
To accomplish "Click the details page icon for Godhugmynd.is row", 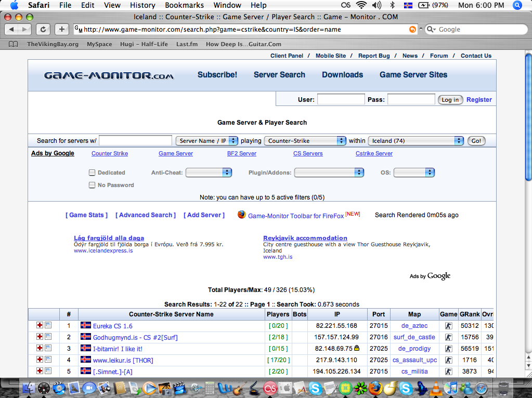I will coord(48,337).
